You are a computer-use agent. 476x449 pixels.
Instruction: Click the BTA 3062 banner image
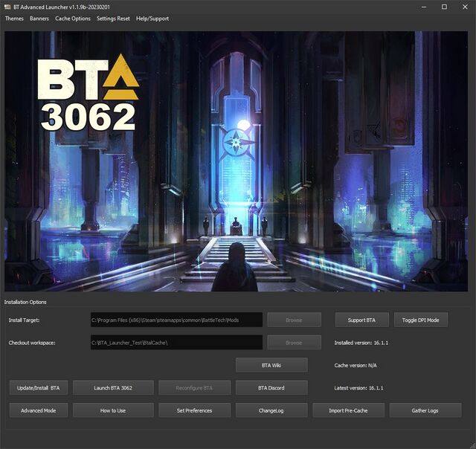click(x=236, y=161)
